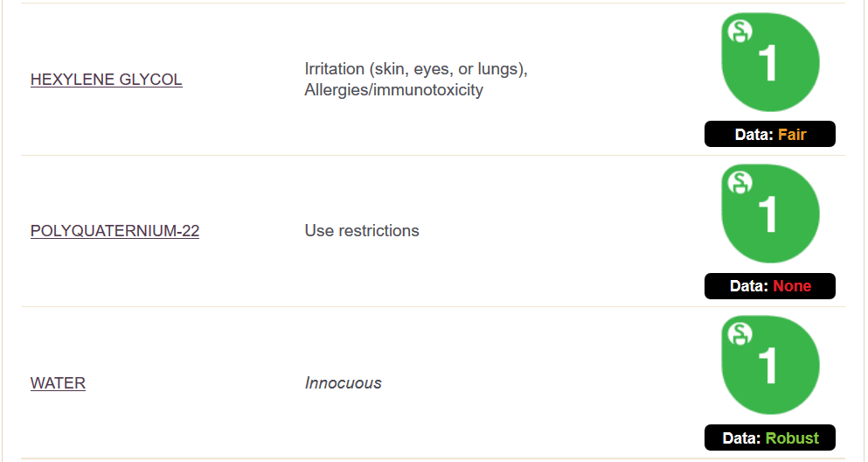The width and height of the screenshot is (868, 462).
Task: Click Hexylene Glycol's green score badge
Action: tap(771, 62)
